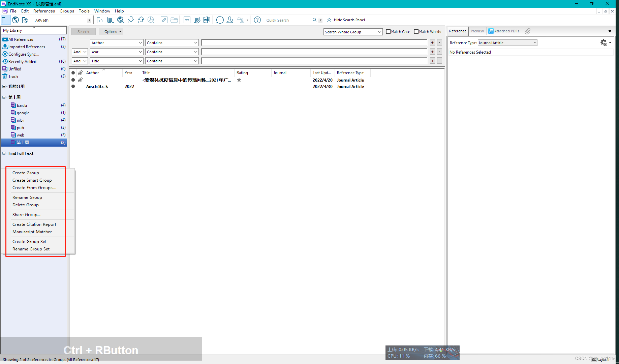
Task: Click Insert Citation quote icon
Action: 187,20
